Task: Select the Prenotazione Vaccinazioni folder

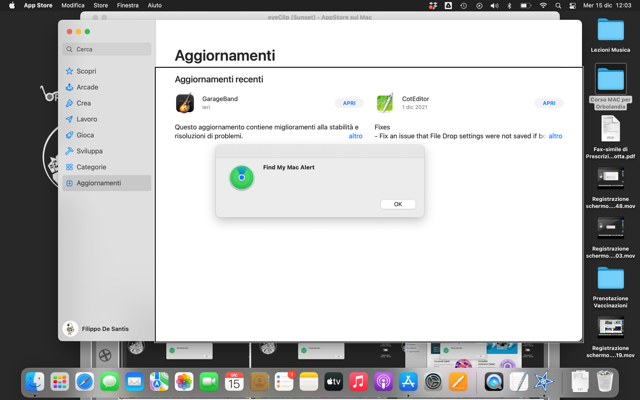Action: 610,287
